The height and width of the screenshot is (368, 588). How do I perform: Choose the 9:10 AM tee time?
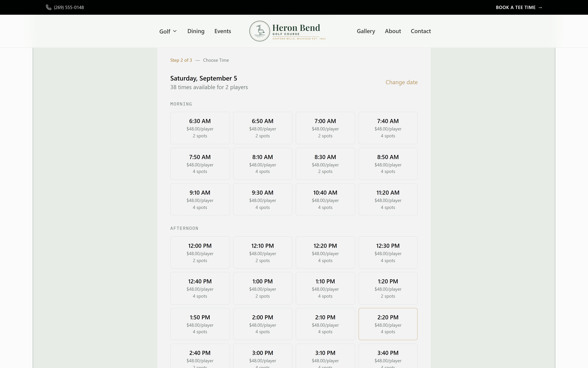pyautogui.click(x=200, y=199)
